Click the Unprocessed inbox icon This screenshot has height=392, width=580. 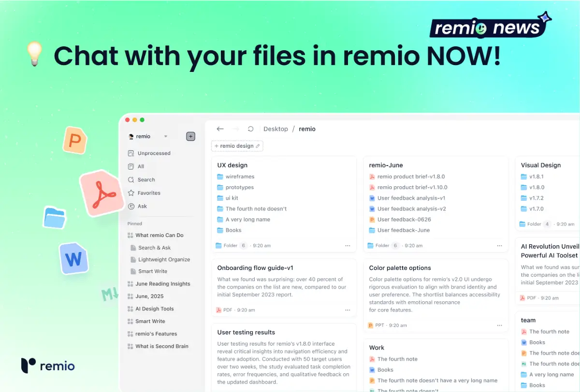(x=130, y=153)
